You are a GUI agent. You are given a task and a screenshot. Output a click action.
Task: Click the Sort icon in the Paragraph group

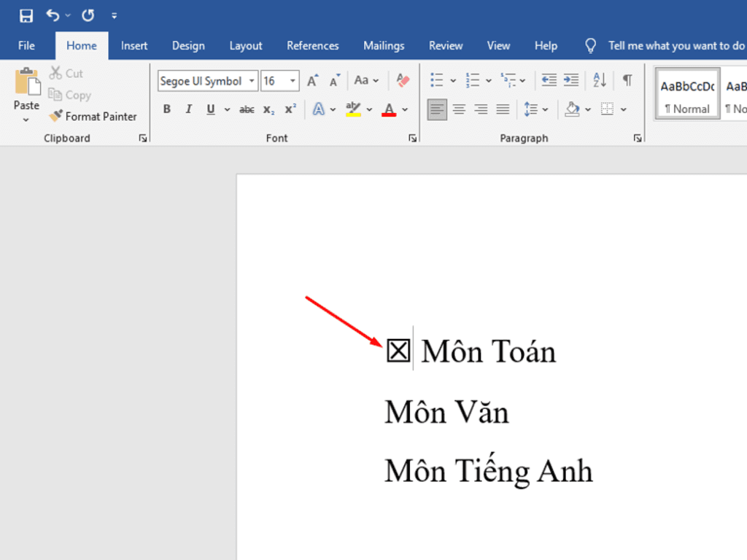[x=598, y=80]
